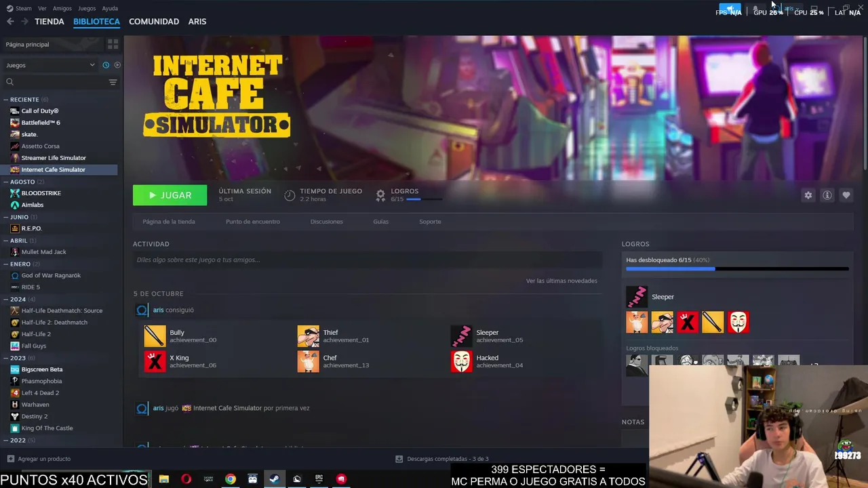The width and height of the screenshot is (868, 488).
Task: Open Discusiones link
Action: click(x=326, y=222)
